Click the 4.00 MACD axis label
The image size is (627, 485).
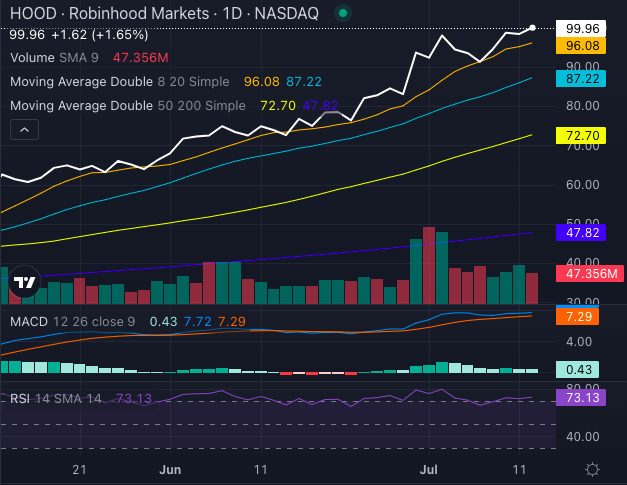click(x=579, y=342)
